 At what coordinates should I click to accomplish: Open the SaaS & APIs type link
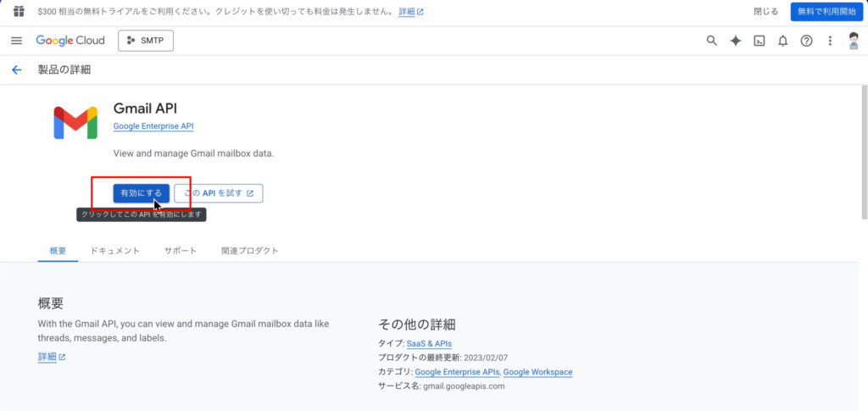tap(429, 343)
